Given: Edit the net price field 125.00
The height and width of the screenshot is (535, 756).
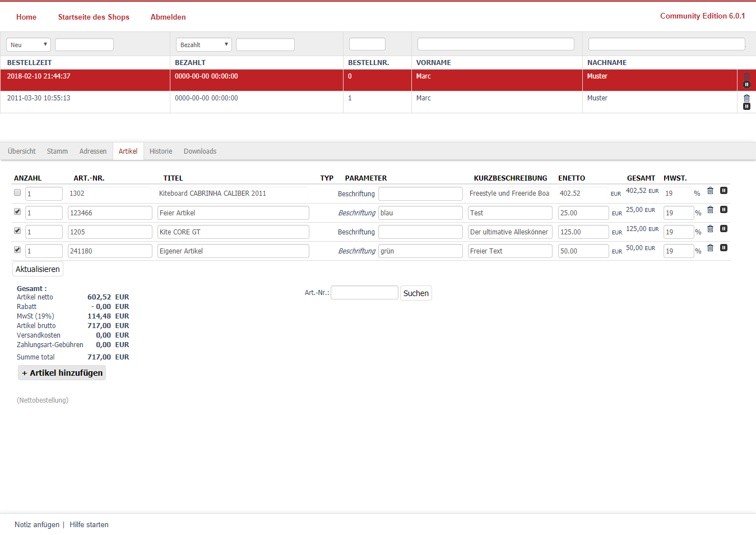Looking at the screenshot, I should click(x=583, y=232).
